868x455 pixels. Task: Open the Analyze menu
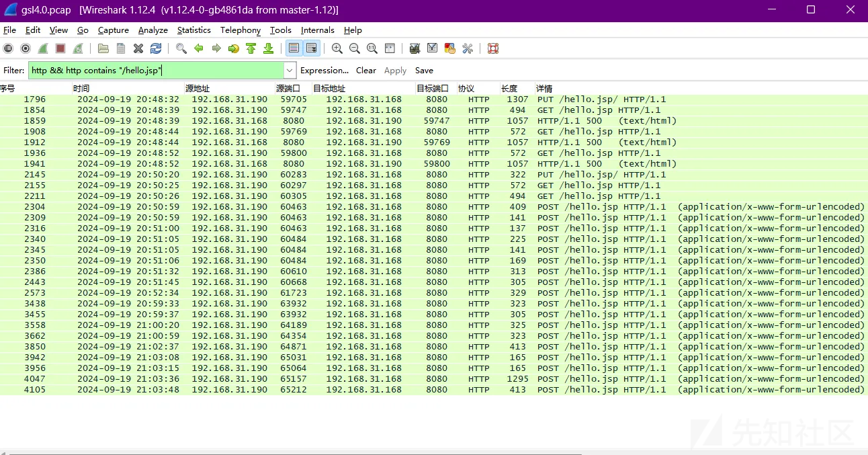coord(153,30)
